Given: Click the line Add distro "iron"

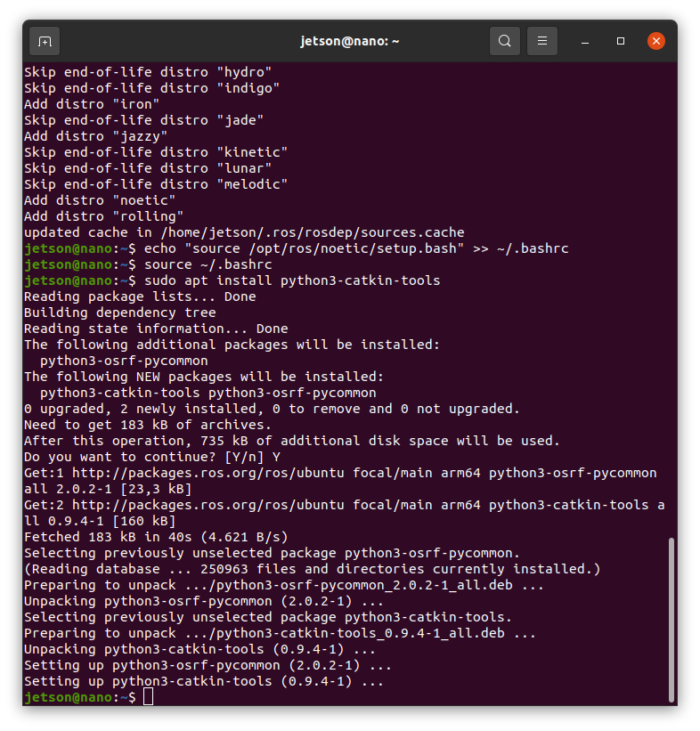Looking at the screenshot, I should click(92, 104).
